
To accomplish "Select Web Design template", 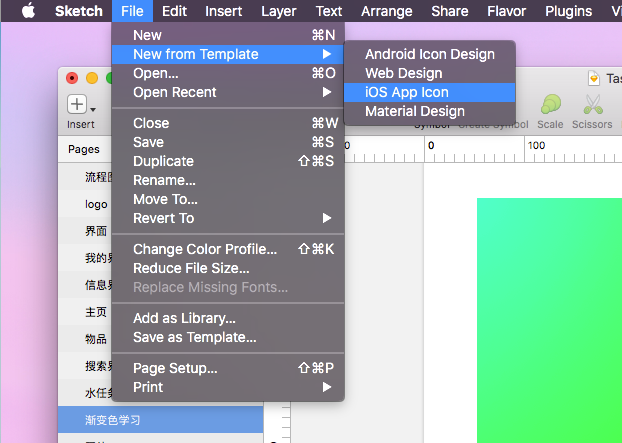I will tap(430, 73).
